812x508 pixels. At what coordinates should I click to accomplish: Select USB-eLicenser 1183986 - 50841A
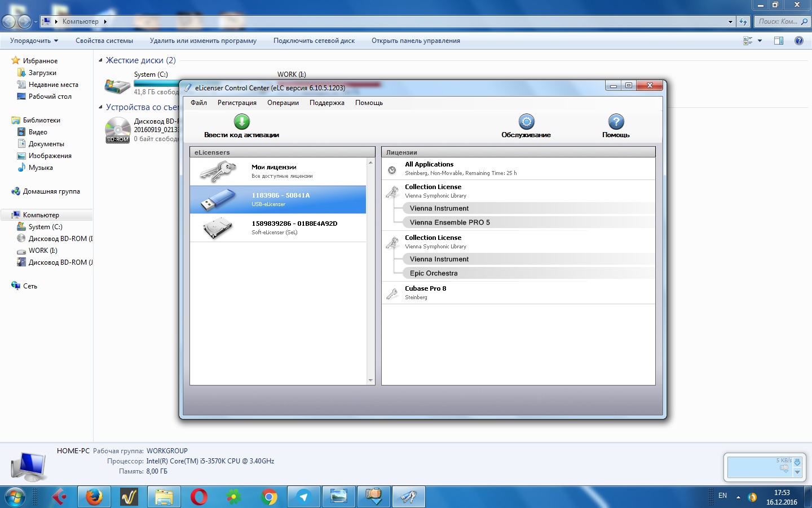coord(278,199)
